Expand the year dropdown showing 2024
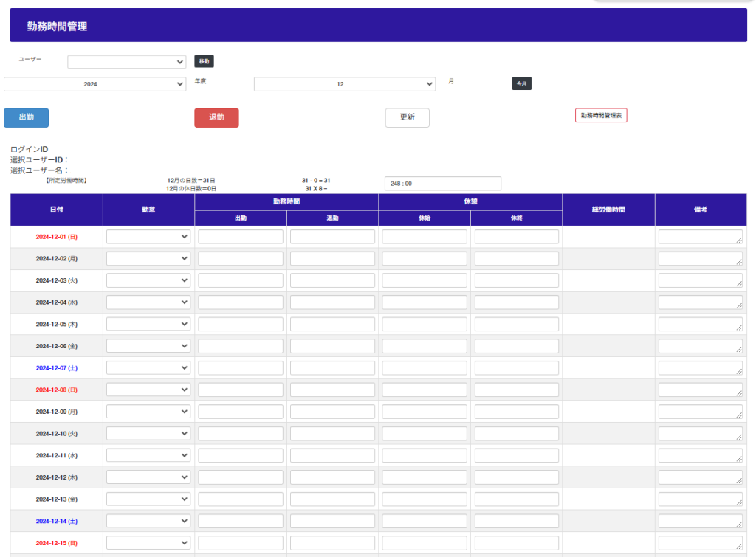 click(x=94, y=84)
